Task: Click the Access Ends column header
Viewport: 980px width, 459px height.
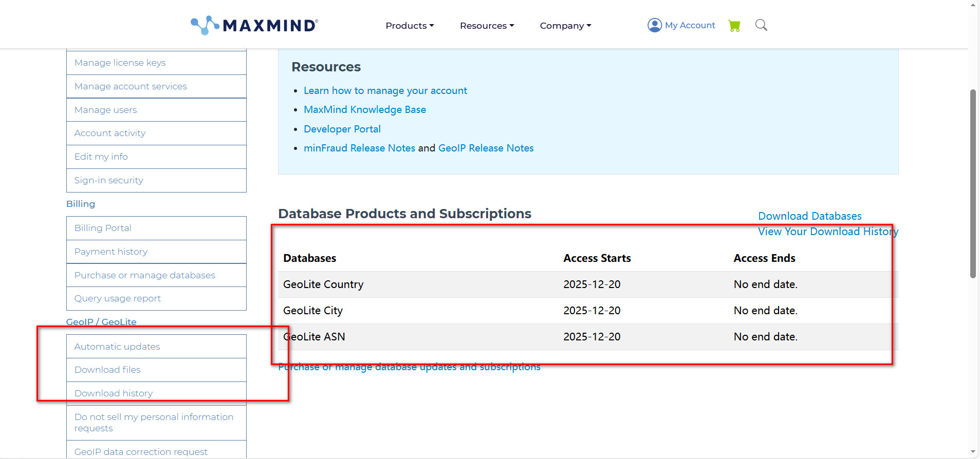Action: pyautogui.click(x=764, y=258)
